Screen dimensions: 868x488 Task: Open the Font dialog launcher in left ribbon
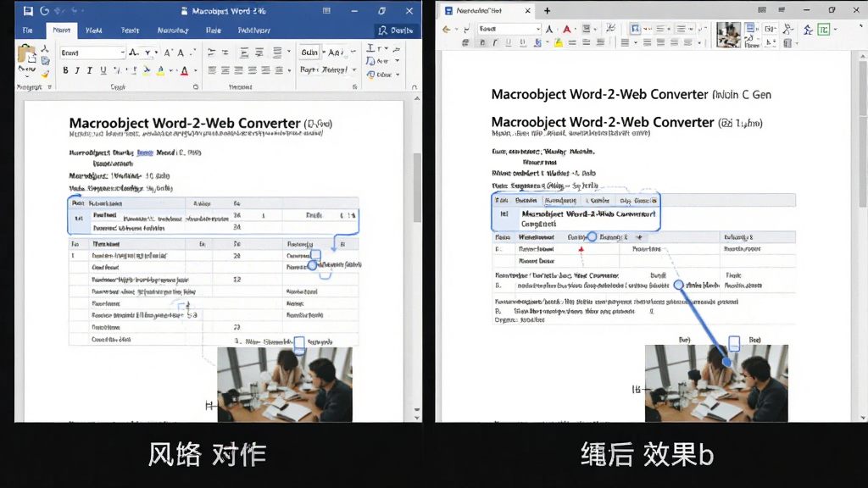pyautogui.click(x=196, y=87)
